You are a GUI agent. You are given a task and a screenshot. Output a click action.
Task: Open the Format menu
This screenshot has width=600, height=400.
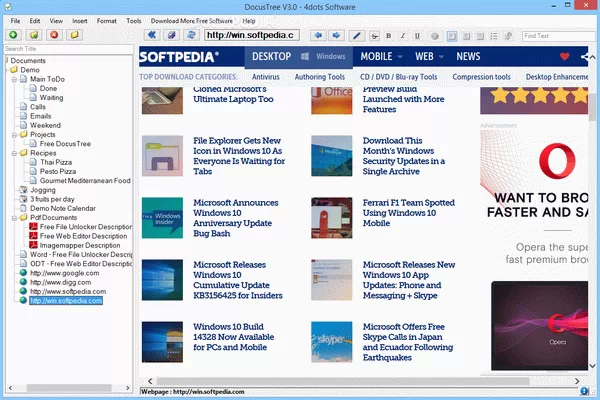(x=106, y=20)
